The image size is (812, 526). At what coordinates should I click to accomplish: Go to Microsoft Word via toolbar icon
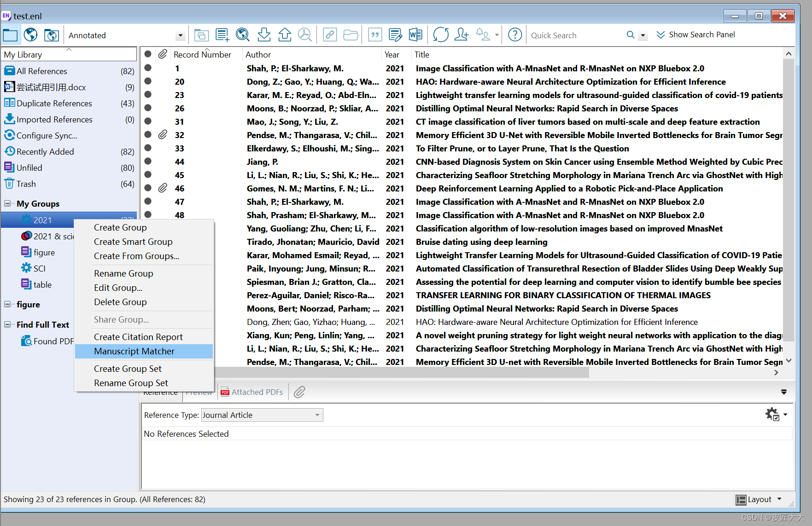click(x=415, y=35)
